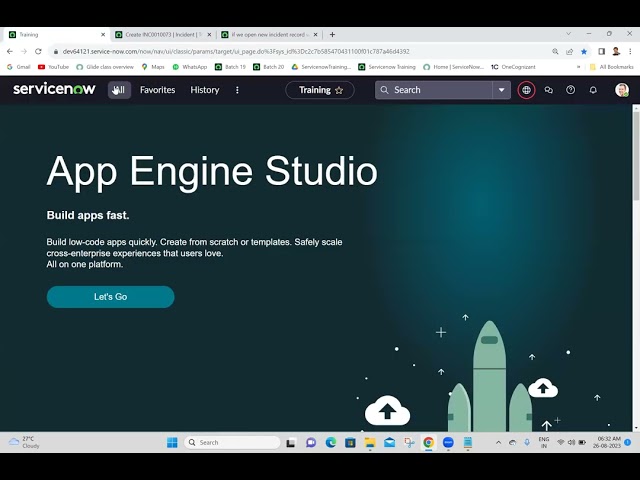Star the Training page as favorite
This screenshot has height=480, width=640.
(x=339, y=91)
